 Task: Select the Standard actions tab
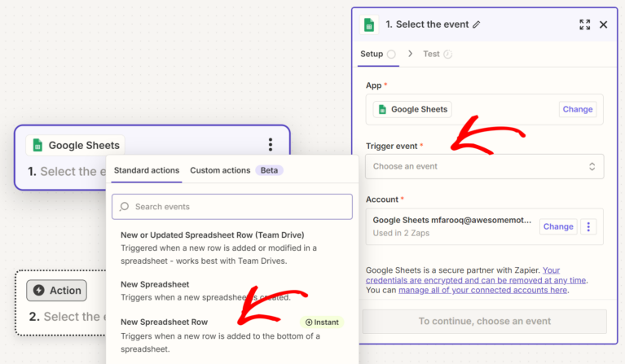coord(147,170)
